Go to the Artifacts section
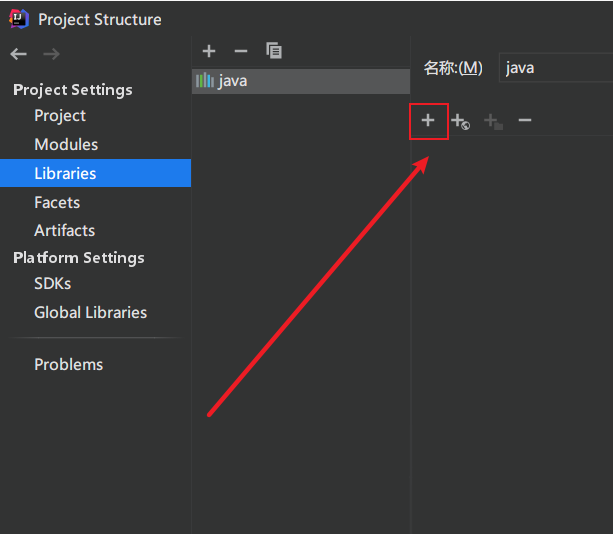613x534 pixels. click(x=64, y=230)
